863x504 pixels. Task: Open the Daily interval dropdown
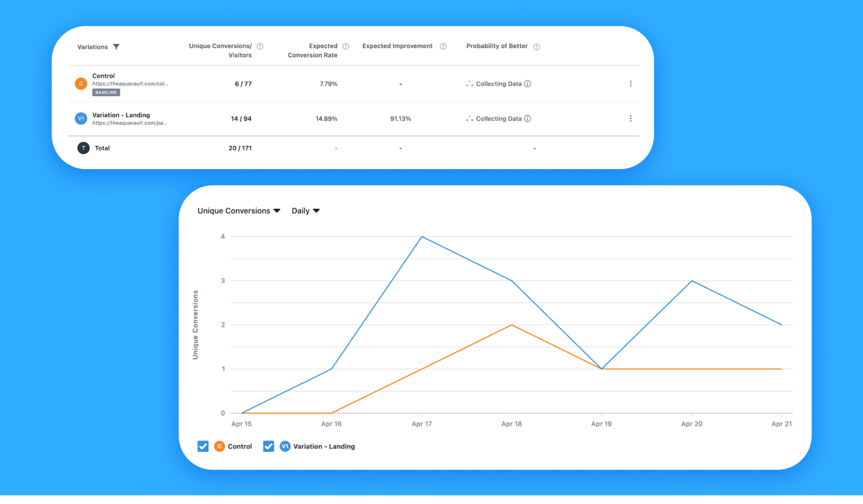click(305, 211)
